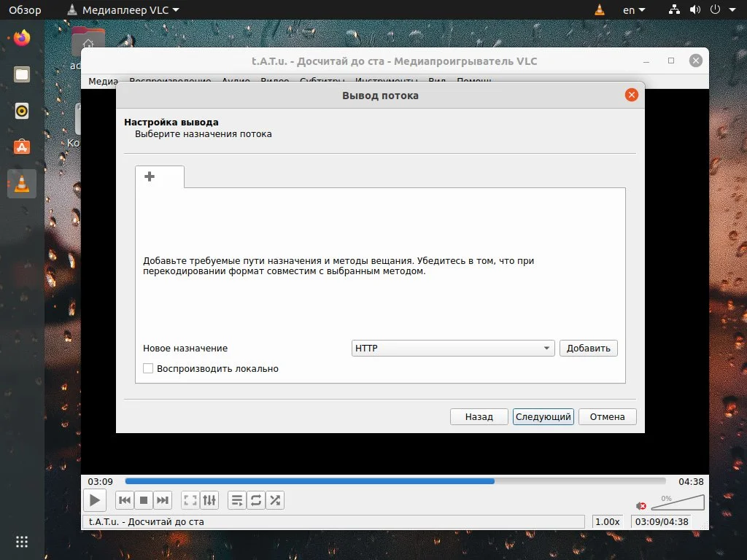Raise the volume slider above 0%

click(x=686, y=502)
